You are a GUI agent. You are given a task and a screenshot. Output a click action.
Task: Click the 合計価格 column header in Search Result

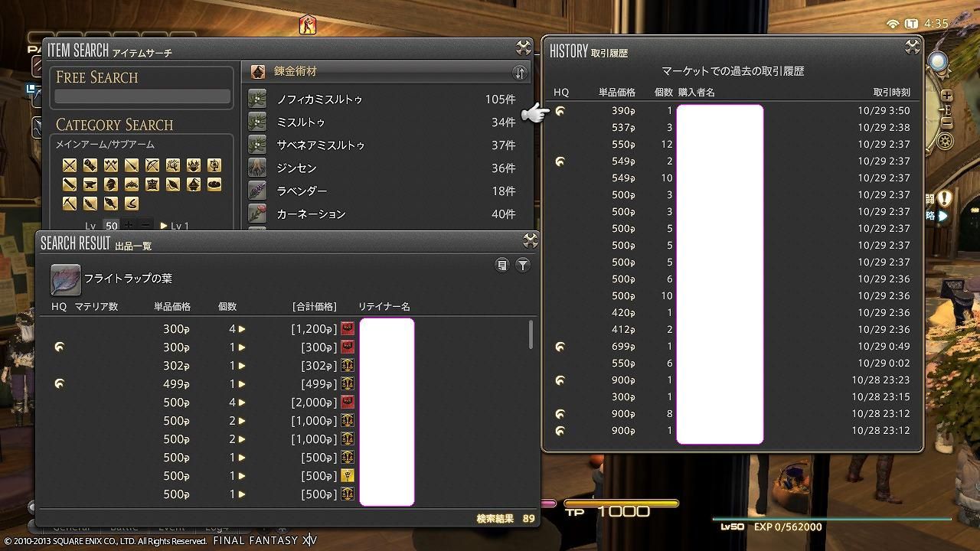pyautogui.click(x=315, y=306)
